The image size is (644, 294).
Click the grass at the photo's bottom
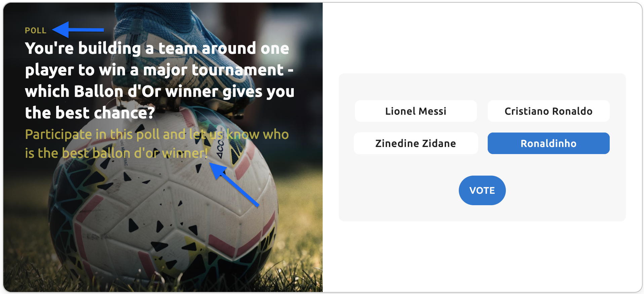coord(296,262)
